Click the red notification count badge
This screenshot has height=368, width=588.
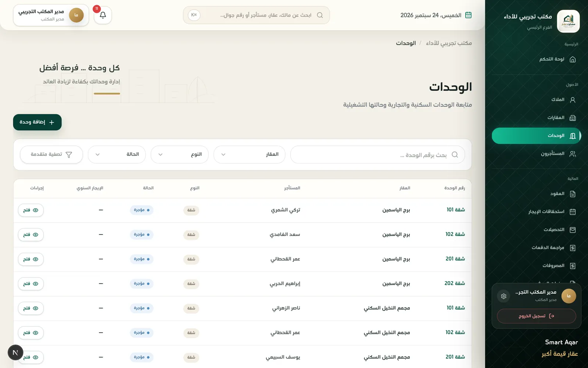(97, 9)
